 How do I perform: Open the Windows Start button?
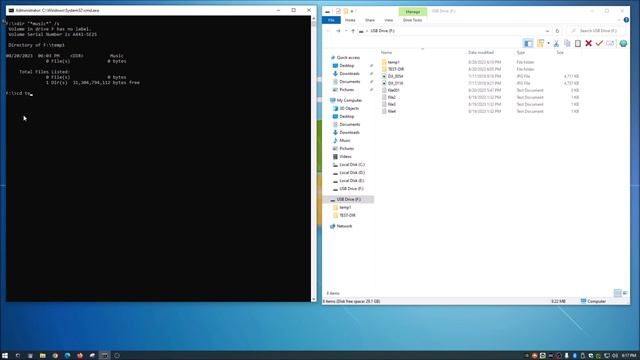point(5,356)
